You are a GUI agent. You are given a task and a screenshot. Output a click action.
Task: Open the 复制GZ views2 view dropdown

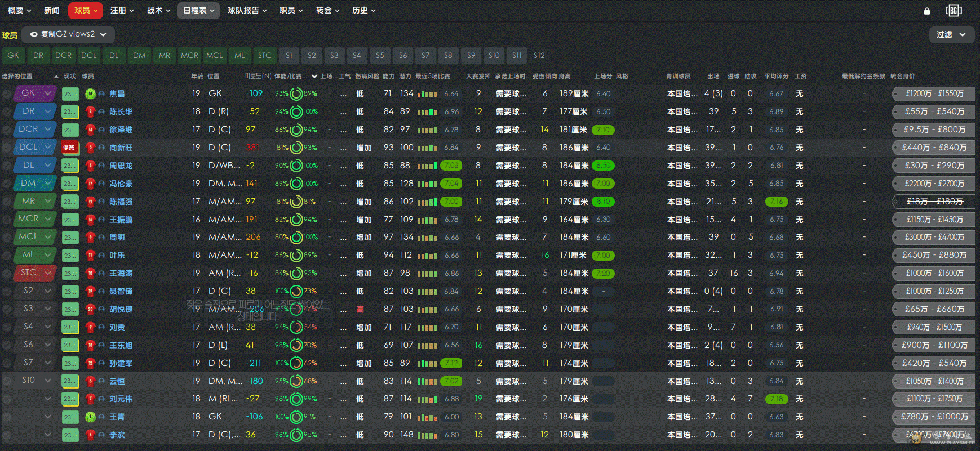pyautogui.click(x=68, y=34)
